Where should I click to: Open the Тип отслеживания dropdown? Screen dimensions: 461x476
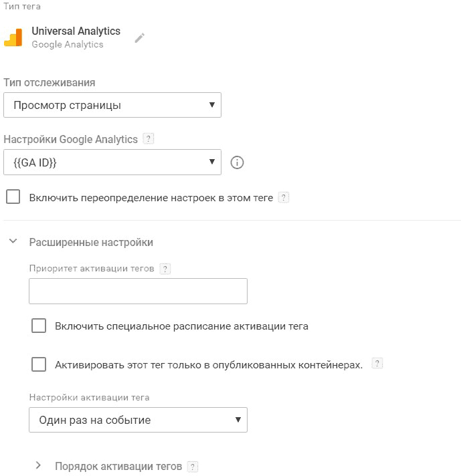(112, 105)
